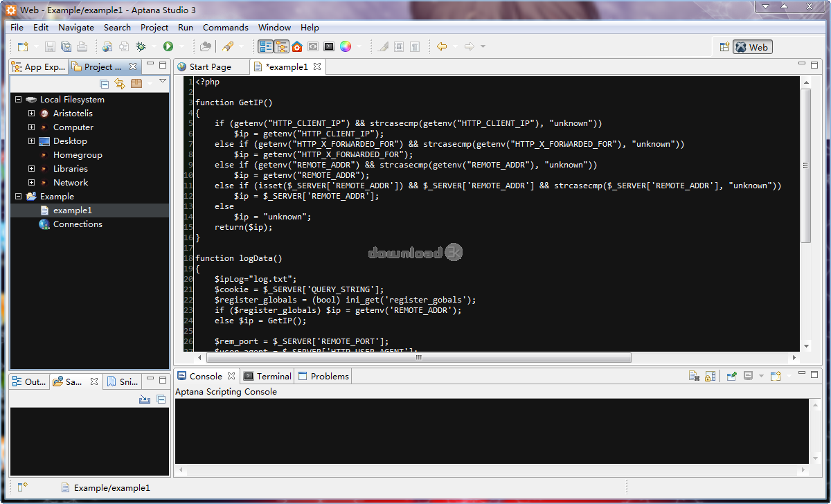Click the Save All toolbar icon

[66, 46]
